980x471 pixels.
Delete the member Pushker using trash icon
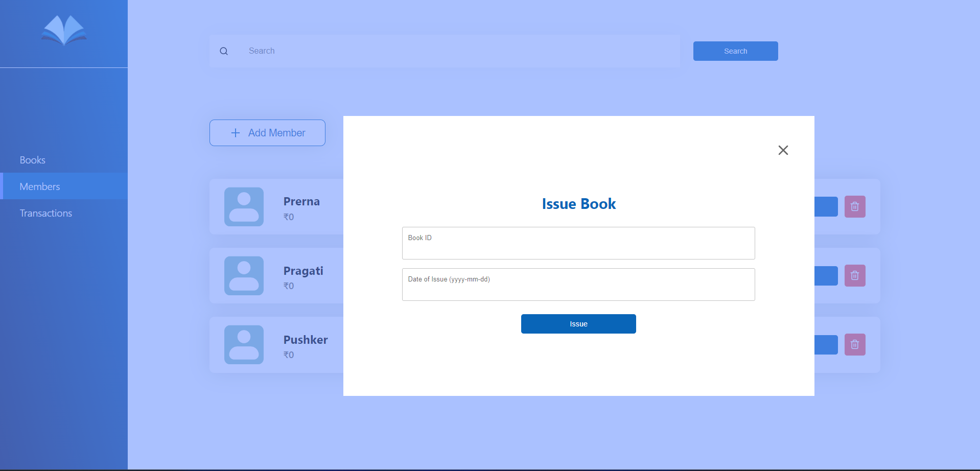click(x=855, y=344)
